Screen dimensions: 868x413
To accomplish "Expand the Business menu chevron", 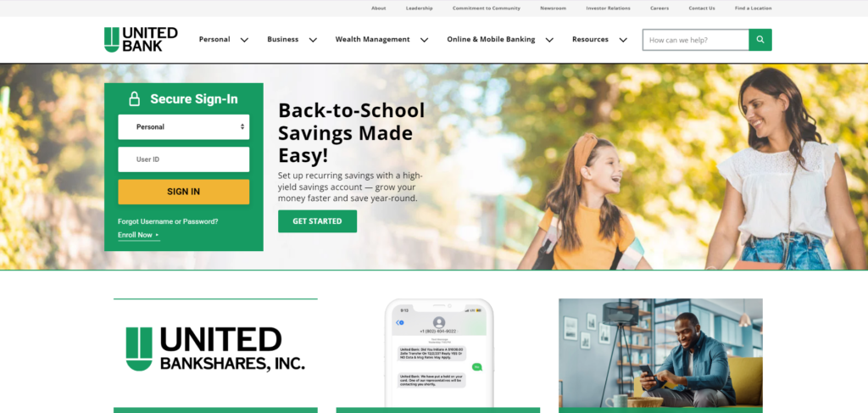I will click(313, 40).
